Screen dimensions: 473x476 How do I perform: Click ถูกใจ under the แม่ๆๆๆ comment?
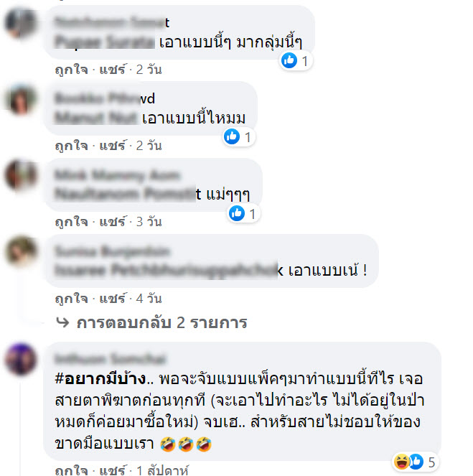[x=71, y=222]
